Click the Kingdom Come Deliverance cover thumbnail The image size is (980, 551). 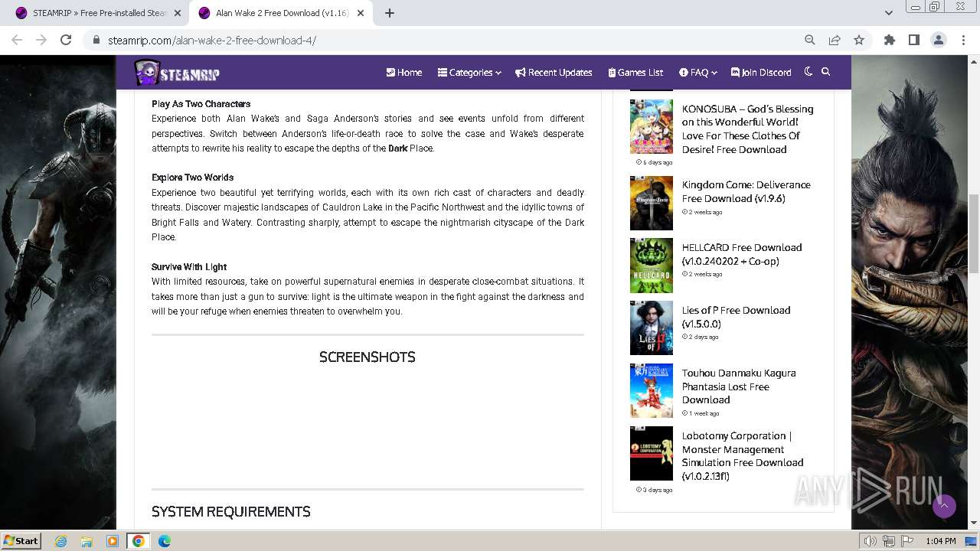pos(652,203)
